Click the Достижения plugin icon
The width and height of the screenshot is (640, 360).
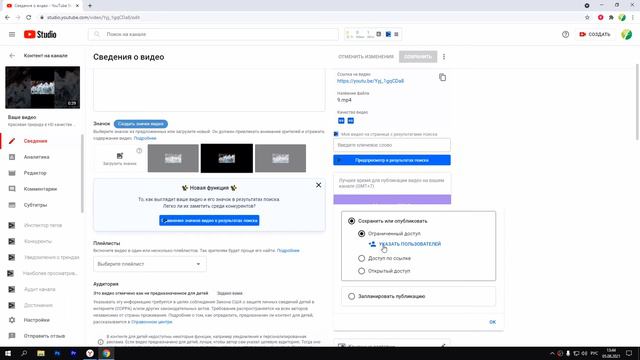pyautogui.click(x=11, y=305)
